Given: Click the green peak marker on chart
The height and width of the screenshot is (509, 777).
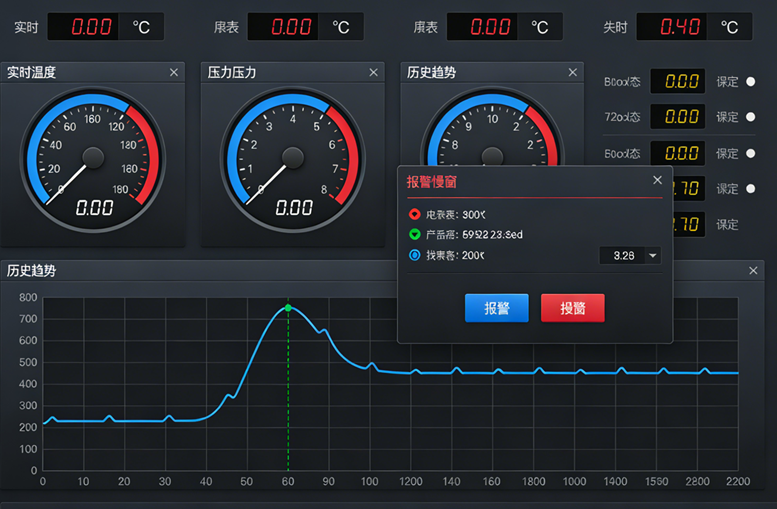Looking at the screenshot, I should click(x=288, y=308).
